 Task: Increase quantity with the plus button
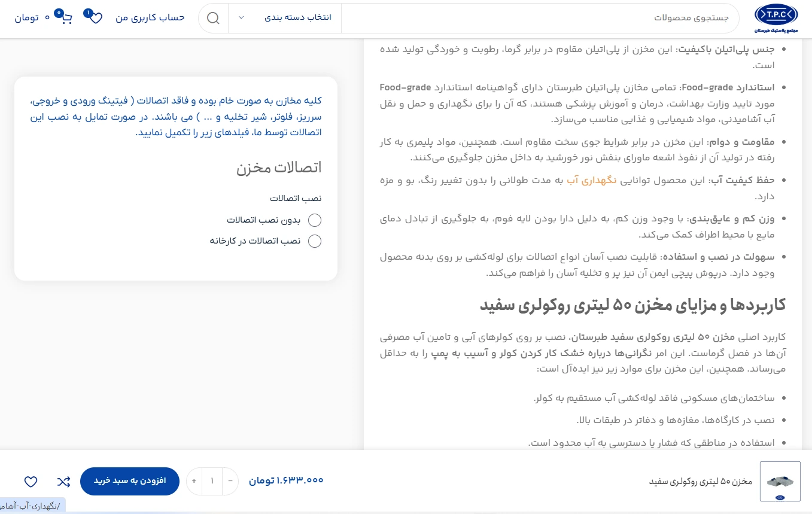point(194,481)
